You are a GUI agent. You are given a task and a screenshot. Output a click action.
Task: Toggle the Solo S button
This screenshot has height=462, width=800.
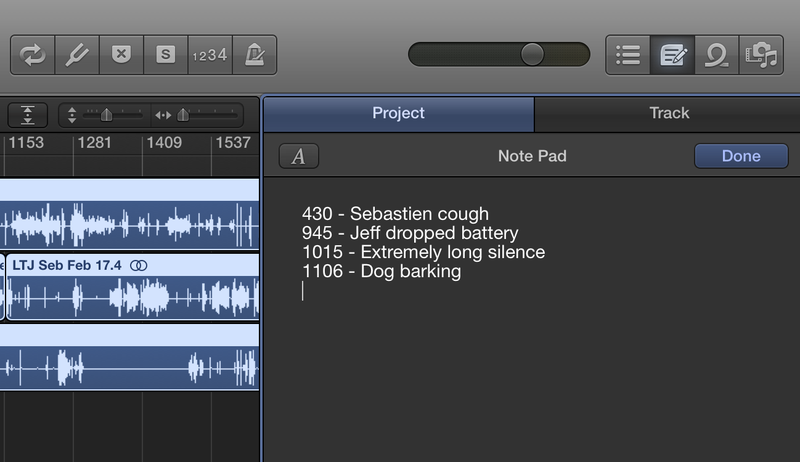(166, 55)
